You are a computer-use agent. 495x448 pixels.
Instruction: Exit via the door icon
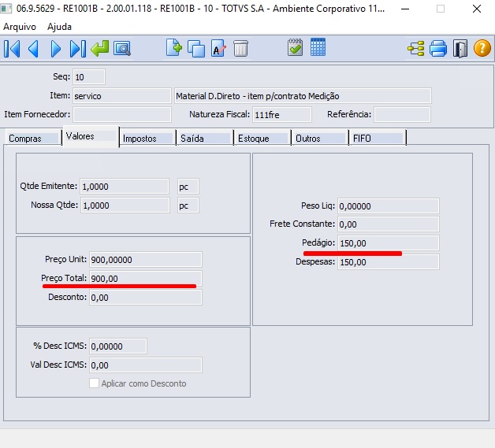click(460, 49)
